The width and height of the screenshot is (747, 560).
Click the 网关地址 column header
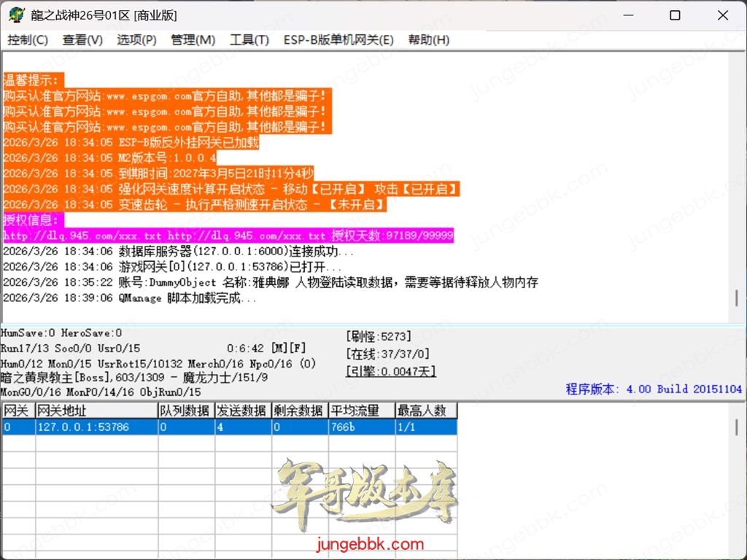96,411
